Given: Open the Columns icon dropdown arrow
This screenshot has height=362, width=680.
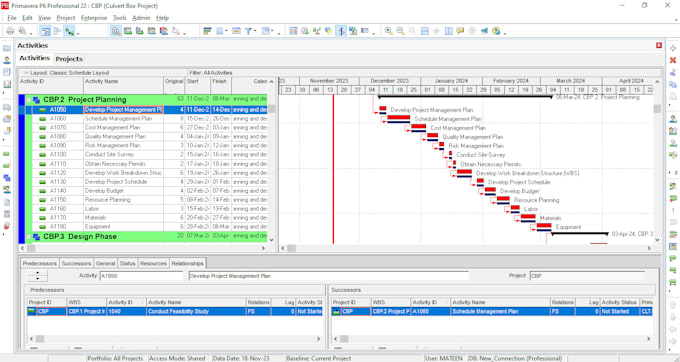Looking at the screenshot, I should 226,31.
